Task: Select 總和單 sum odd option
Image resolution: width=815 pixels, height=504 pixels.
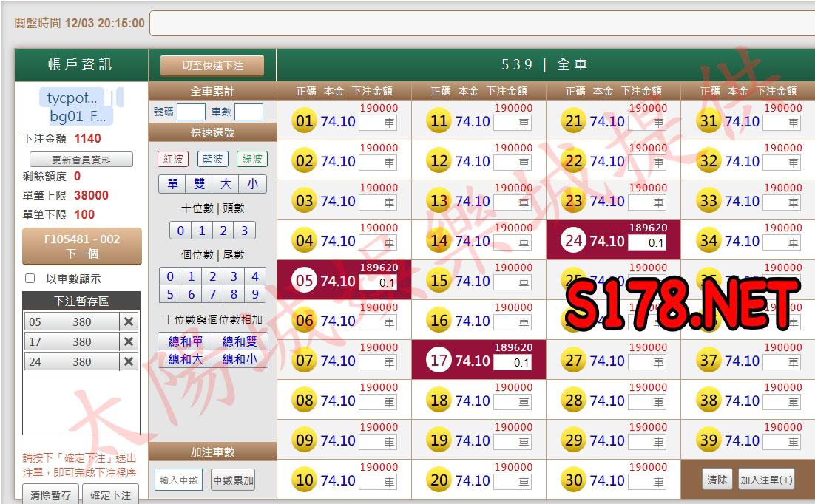Action: (x=186, y=341)
